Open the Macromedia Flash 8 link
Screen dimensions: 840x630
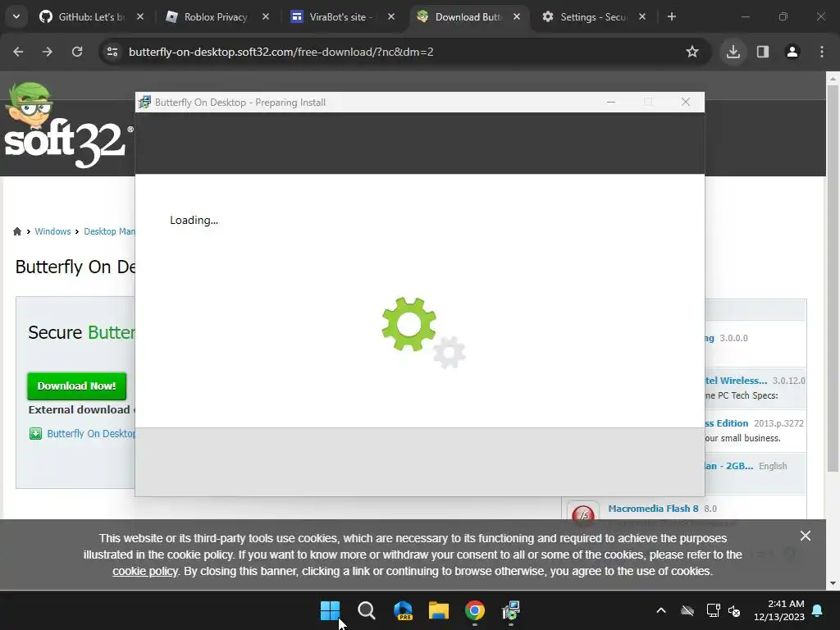pyautogui.click(x=653, y=509)
